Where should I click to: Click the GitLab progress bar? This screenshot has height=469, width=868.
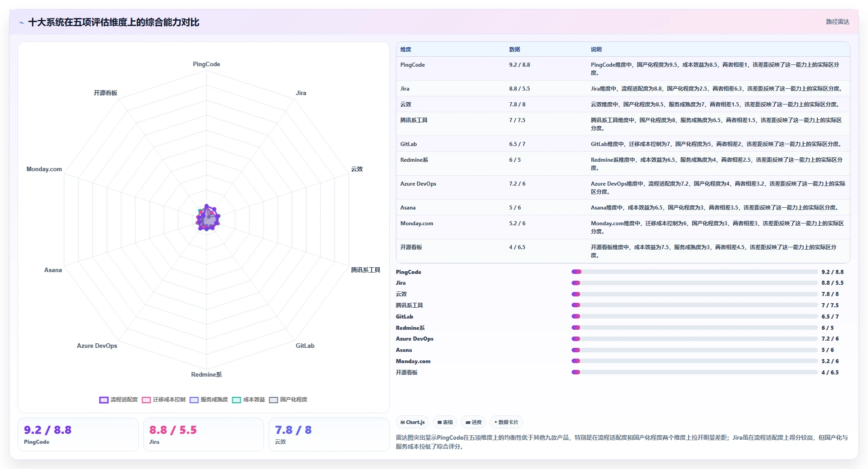[695, 316]
